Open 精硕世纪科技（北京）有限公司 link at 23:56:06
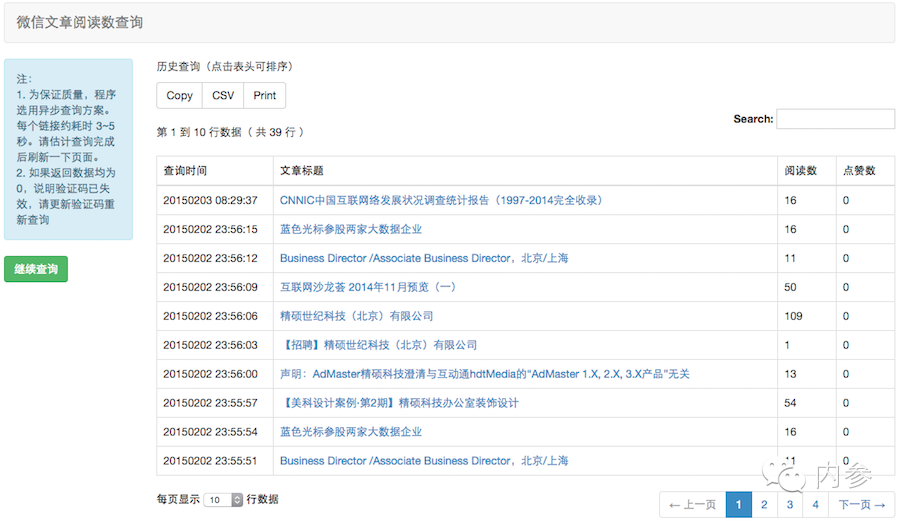Viewport: 900px width, 521px height. point(356,316)
